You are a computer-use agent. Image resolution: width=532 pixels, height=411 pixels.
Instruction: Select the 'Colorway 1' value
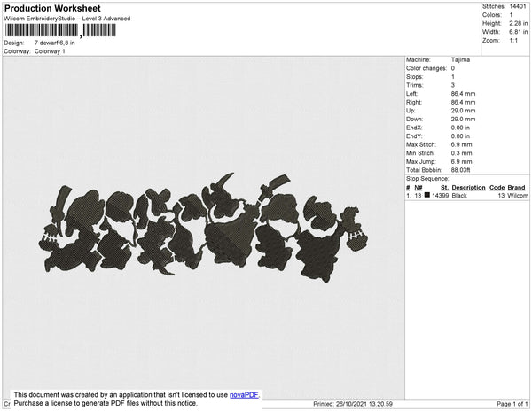click(50, 51)
